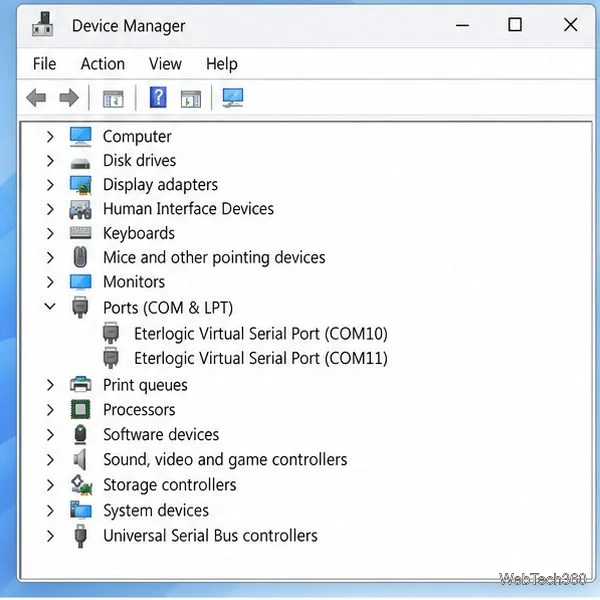Viewport: 600px width, 600px height.
Task: Select the System devices folder icon
Action: click(x=80, y=510)
